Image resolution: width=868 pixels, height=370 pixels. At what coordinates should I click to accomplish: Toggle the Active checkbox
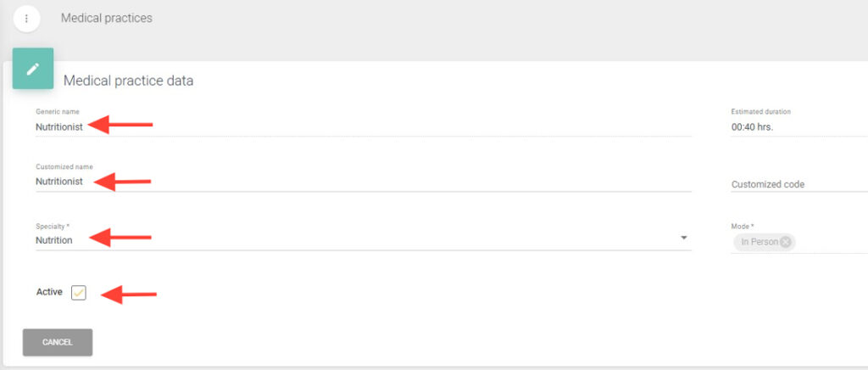coord(79,293)
